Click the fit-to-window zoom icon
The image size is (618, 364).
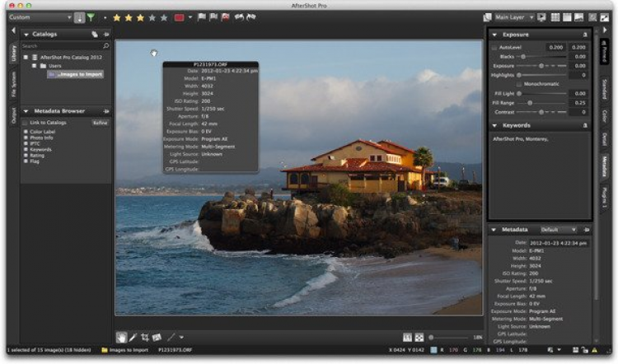(x=419, y=338)
